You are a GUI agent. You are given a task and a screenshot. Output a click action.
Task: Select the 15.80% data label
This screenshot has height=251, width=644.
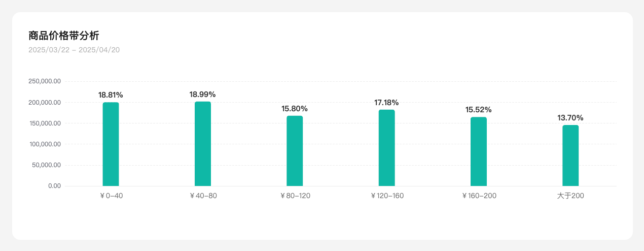point(295,109)
